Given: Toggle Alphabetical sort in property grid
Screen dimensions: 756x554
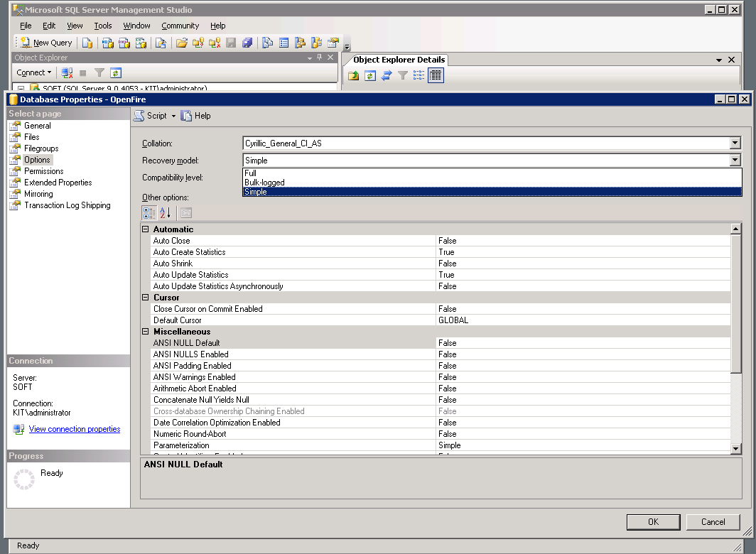Looking at the screenshot, I should pyautogui.click(x=166, y=212).
